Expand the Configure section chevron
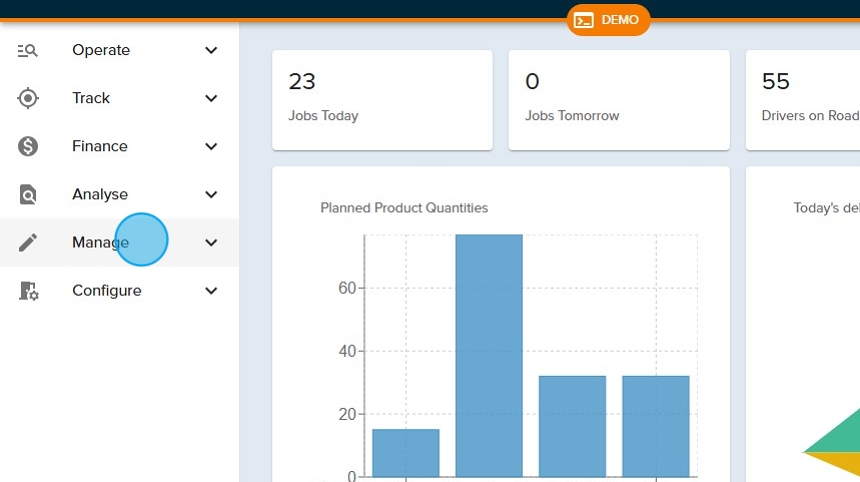The width and height of the screenshot is (860, 482). 211,291
